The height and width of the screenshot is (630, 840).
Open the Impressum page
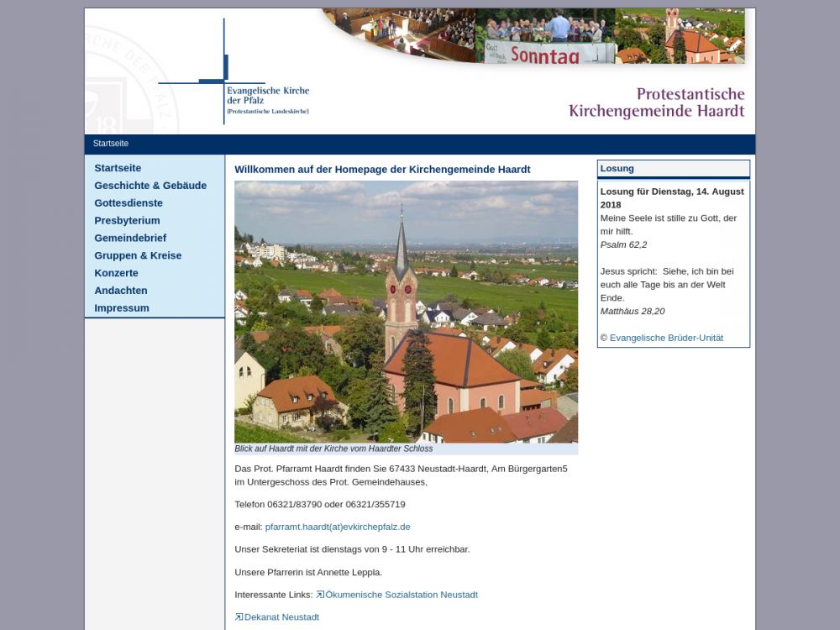pos(122,308)
